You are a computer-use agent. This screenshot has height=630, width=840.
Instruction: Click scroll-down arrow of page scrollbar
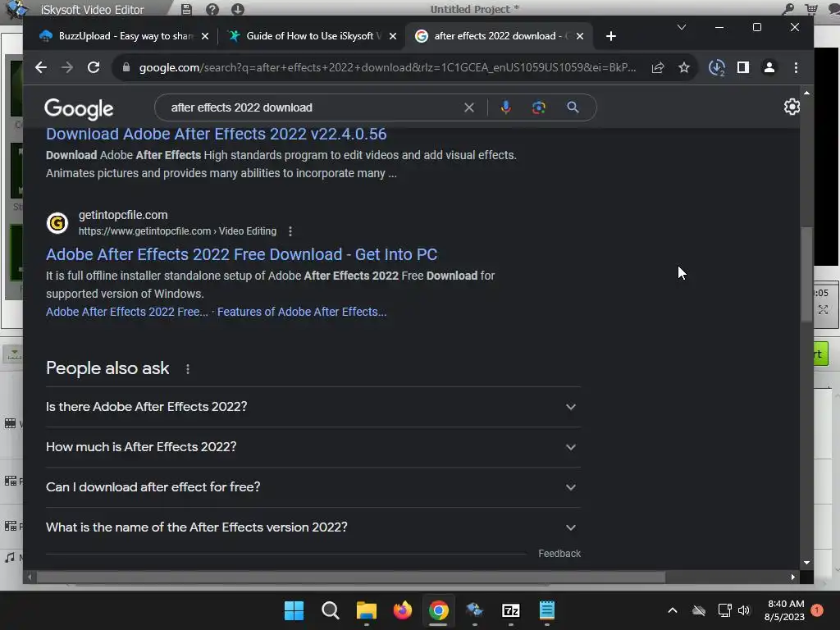tap(806, 563)
